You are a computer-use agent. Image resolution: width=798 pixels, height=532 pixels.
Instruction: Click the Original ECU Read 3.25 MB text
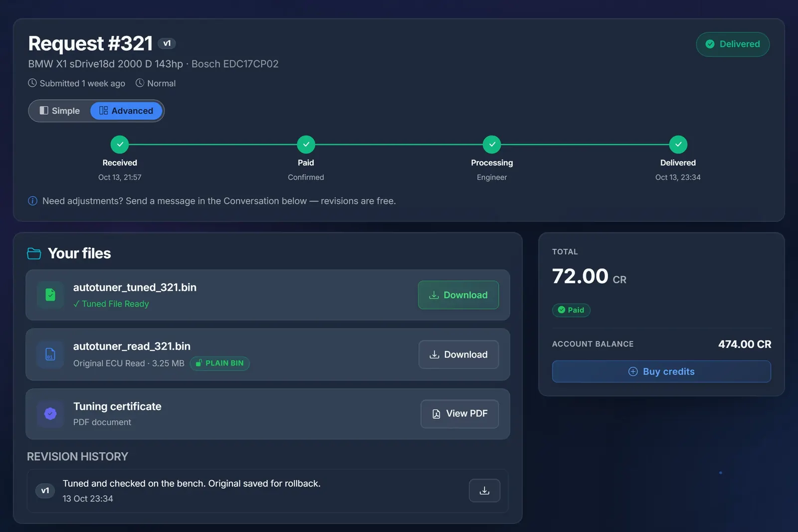[x=129, y=363]
